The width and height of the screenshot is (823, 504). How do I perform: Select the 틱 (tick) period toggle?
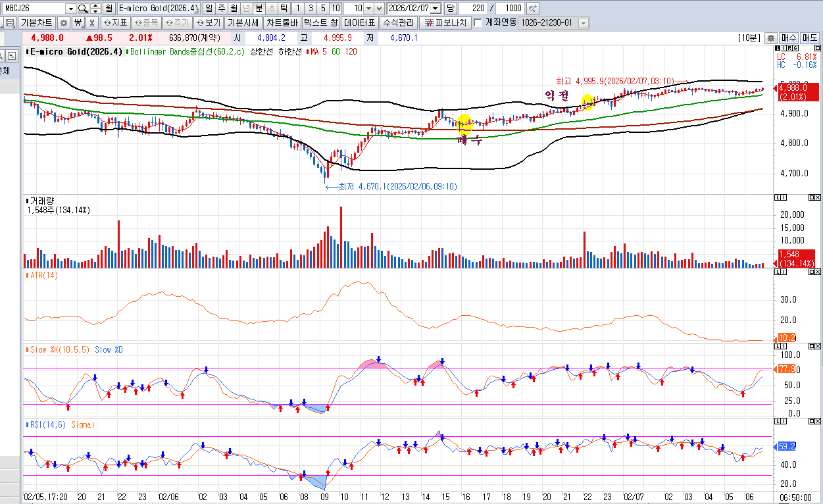click(x=283, y=9)
